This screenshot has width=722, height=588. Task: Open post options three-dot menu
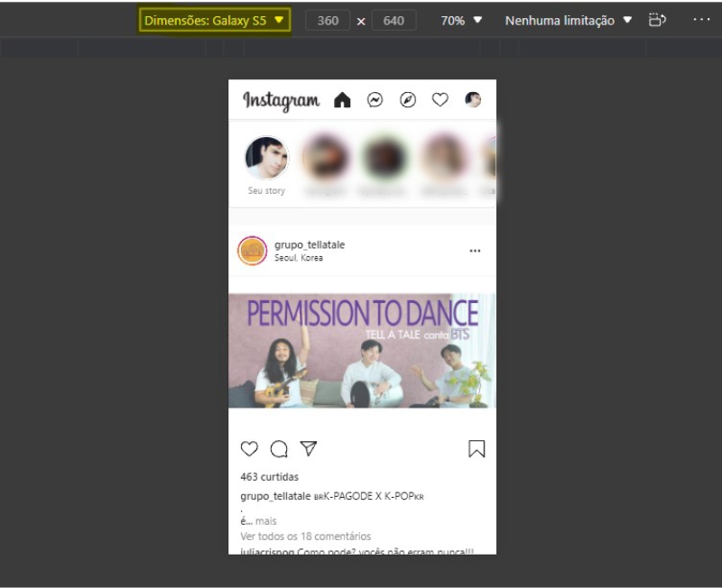pos(475,251)
